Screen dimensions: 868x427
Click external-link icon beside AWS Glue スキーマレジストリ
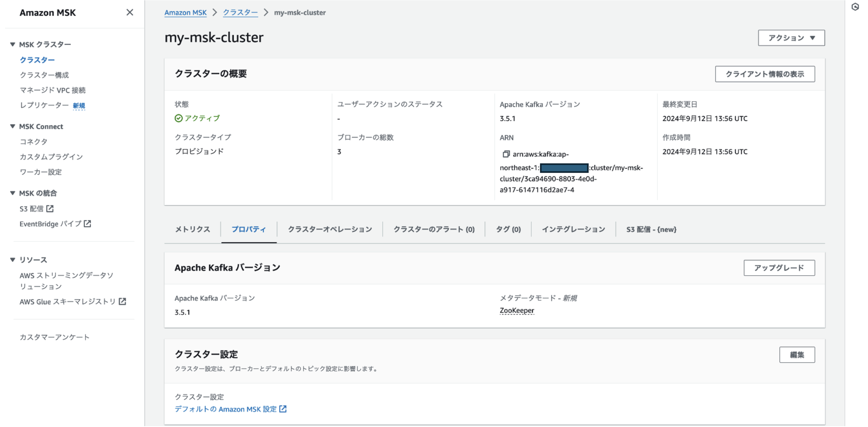(122, 302)
